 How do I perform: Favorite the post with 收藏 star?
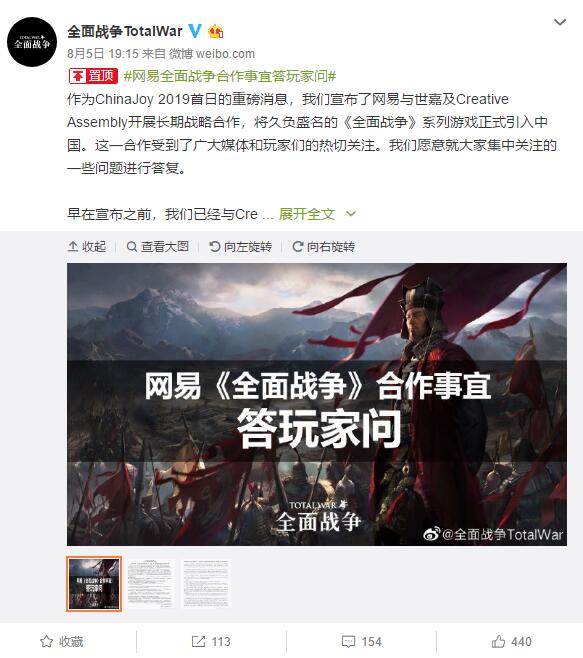click(62, 641)
